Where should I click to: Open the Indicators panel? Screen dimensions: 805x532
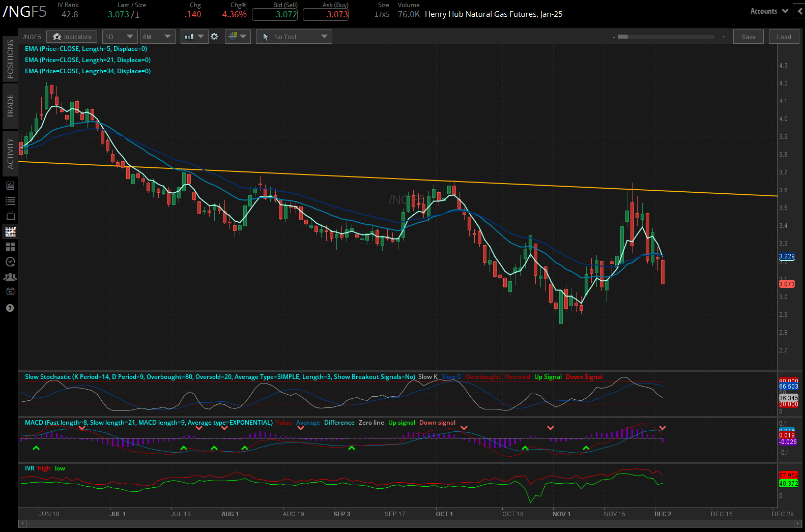pyautogui.click(x=72, y=37)
